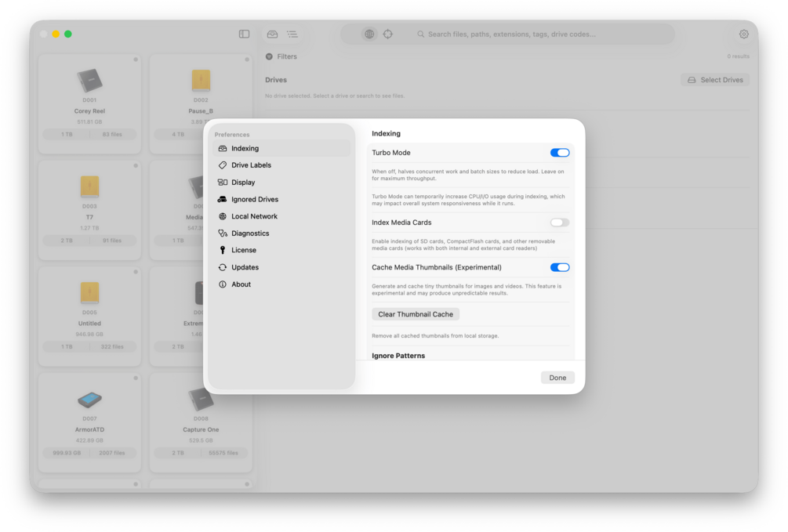Open the Local Network pane
Screen dimensions: 788x532
pyautogui.click(x=281, y=216)
